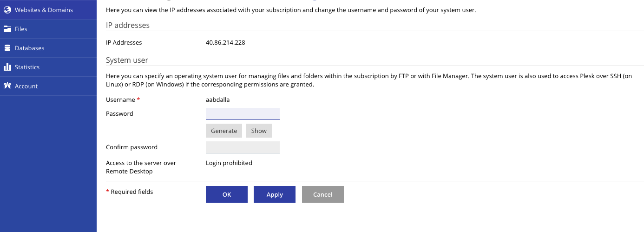Cancel the system user form
The image size is (644, 232).
coord(323,194)
